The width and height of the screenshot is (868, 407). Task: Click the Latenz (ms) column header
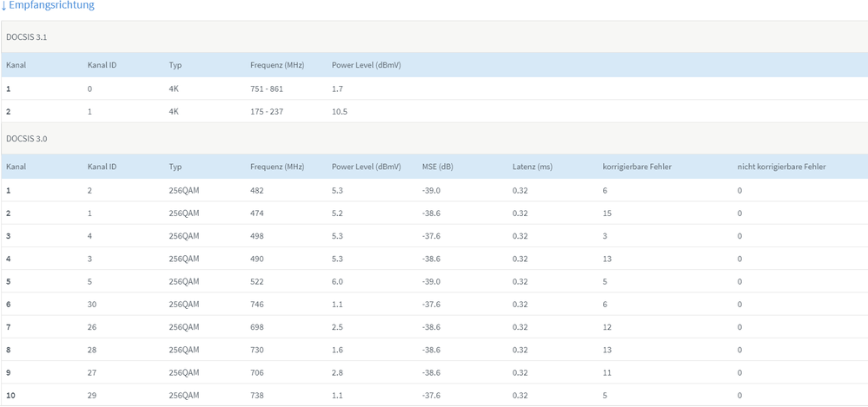(x=532, y=167)
